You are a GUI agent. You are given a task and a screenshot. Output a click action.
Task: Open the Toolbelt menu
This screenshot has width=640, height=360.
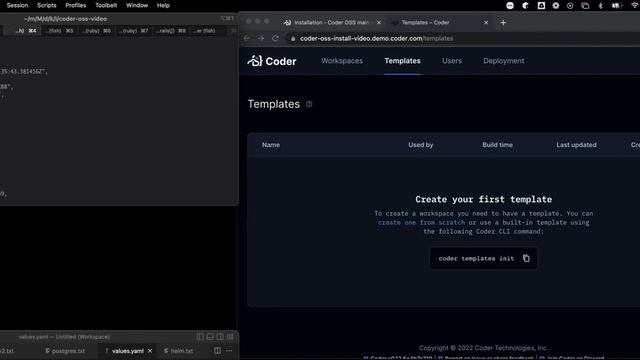coord(106,5)
